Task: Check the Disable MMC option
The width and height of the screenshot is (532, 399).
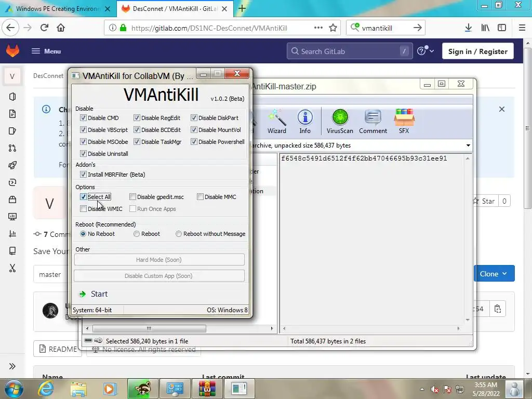Action: pos(200,197)
